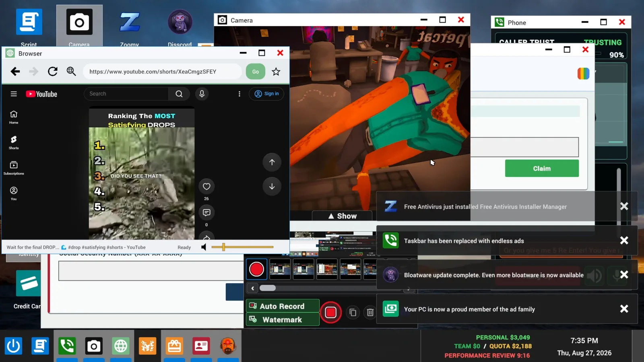Image resolution: width=644 pixels, height=362 pixels.
Task: Go back in the Browser window
Action: 15,72
